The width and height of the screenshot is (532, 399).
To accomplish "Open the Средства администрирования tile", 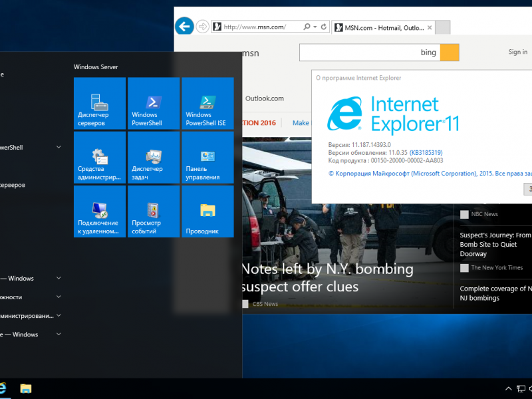I will click(99, 158).
